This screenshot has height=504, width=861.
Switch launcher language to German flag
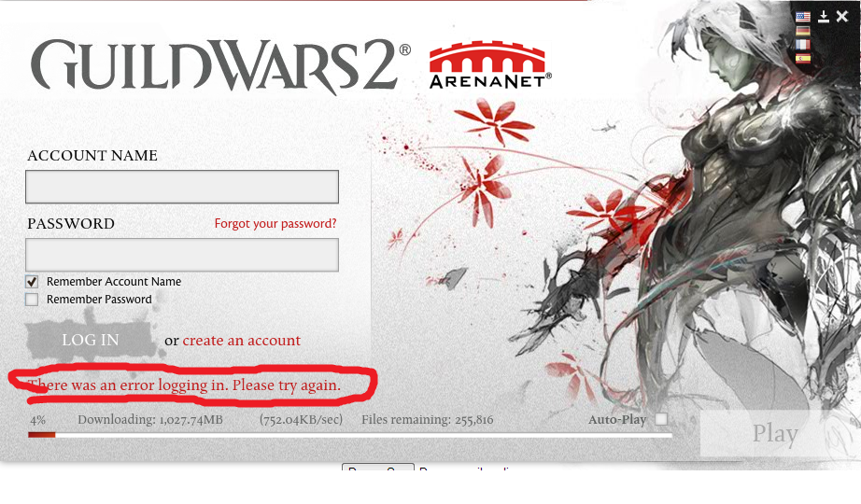pyautogui.click(x=803, y=32)
